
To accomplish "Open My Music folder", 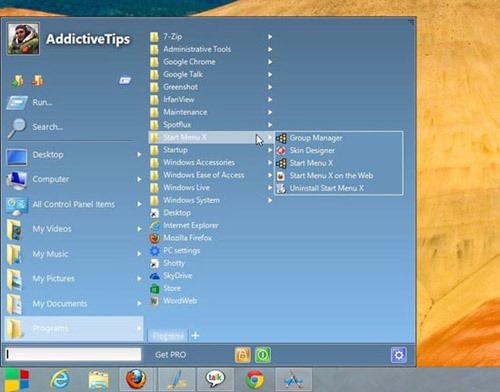I will 74,254.
